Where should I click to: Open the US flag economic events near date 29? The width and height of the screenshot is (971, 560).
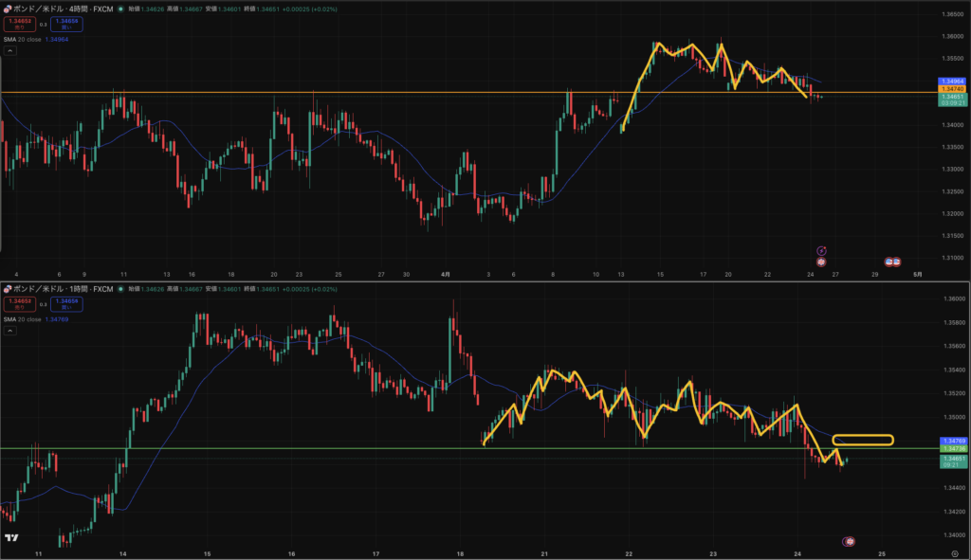892,262
